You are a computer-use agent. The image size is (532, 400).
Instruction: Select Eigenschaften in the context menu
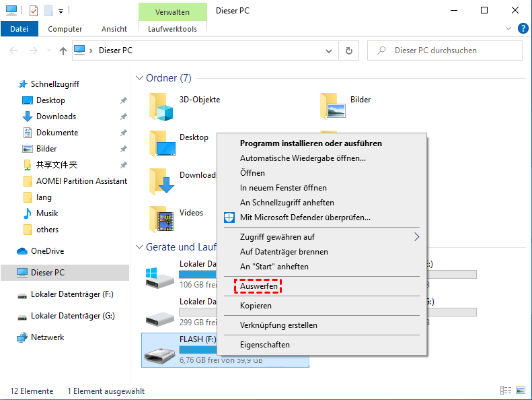coord(265,345)
